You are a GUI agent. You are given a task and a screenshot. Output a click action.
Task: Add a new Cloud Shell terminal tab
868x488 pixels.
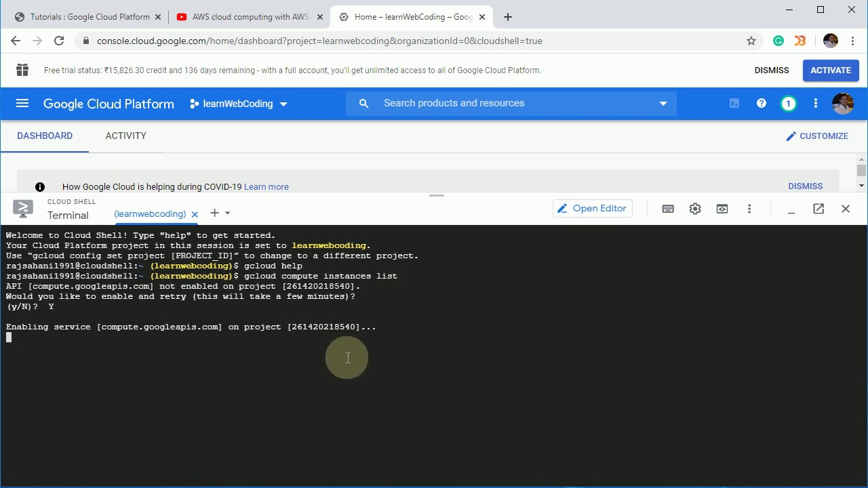(x=214, y=213)
